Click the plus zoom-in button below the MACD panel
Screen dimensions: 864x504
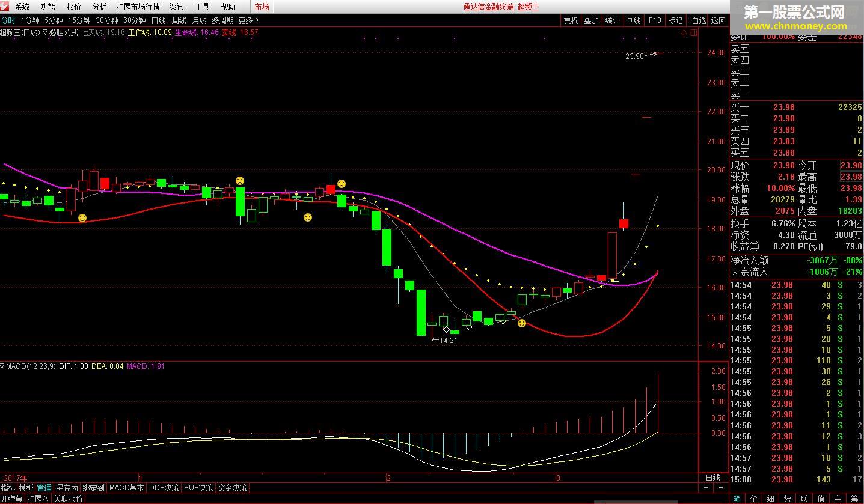click(706, 488)
